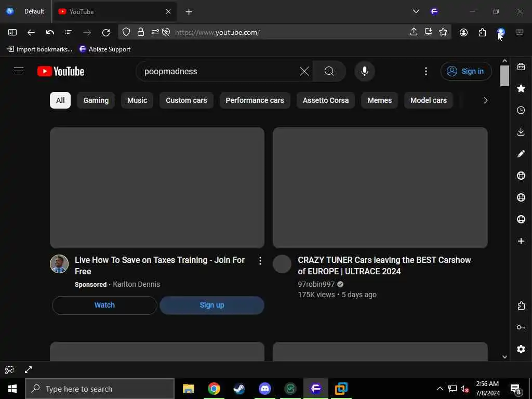532x399 pixels.
Task: Open sidebar key passwords icon
Action: (521, 327)
